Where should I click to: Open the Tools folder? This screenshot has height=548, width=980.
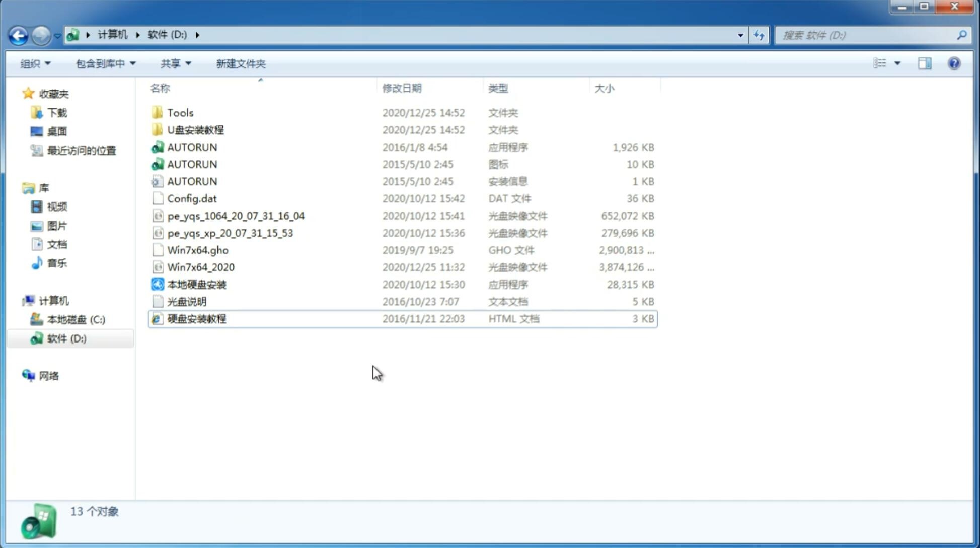click(180, 112)
